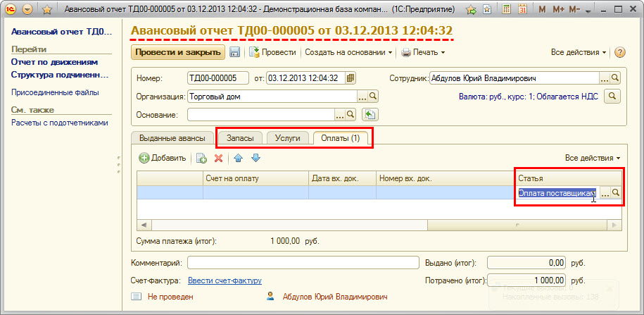
Task: Click the table scrollbar left arrow
Action: (x=144, y=225)
